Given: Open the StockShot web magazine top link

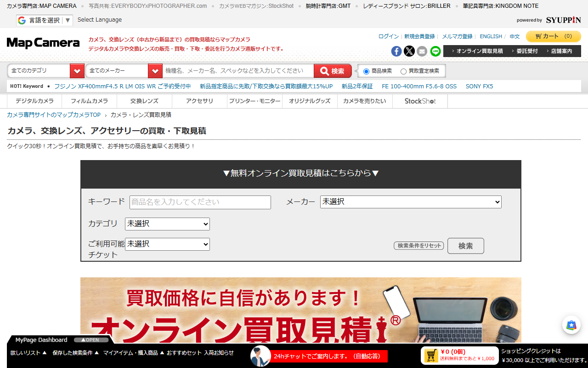Looking at the screenshot, I should click(256, 6).
